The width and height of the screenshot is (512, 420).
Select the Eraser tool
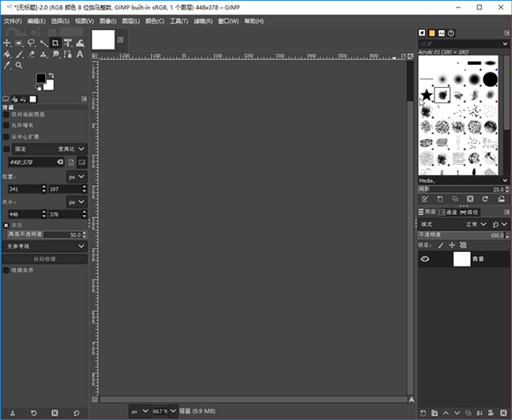click(x=31, y=54)
